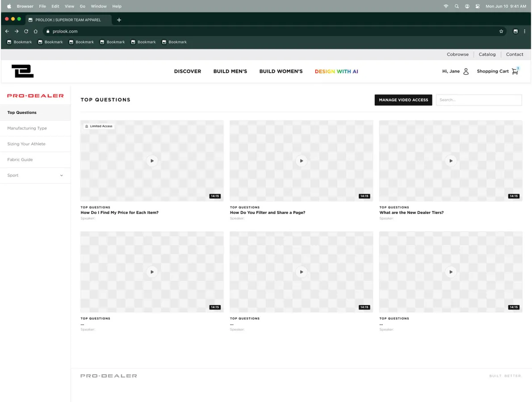Viewport: 532px width, 402px height.
Task: Open the browser three-dot menu
Action: 524,31
